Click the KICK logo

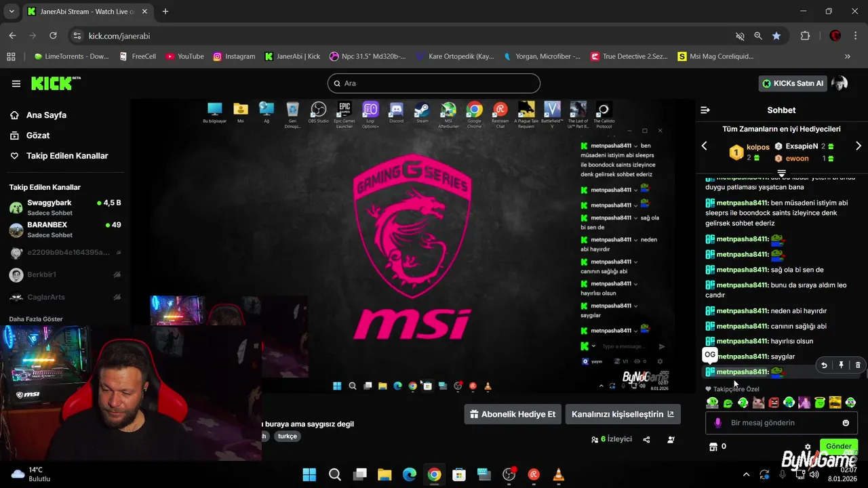coord(56,83)
